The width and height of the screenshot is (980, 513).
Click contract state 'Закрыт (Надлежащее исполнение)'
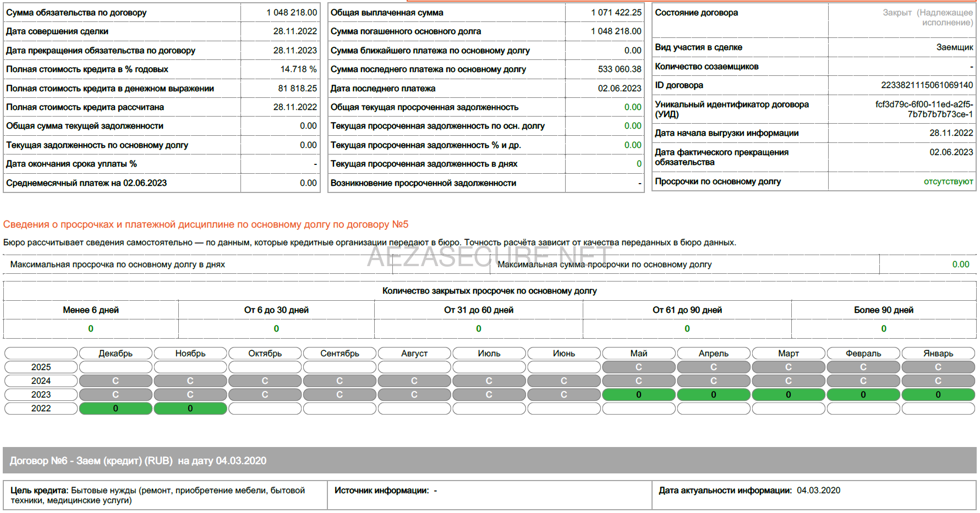click(x=928, y=18)
